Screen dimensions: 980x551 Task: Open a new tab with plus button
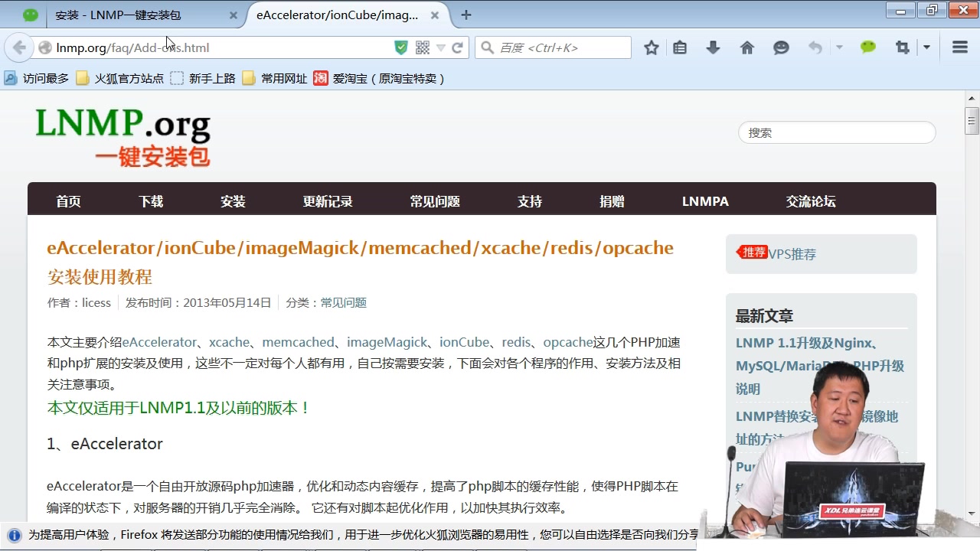tap(466, 15)
